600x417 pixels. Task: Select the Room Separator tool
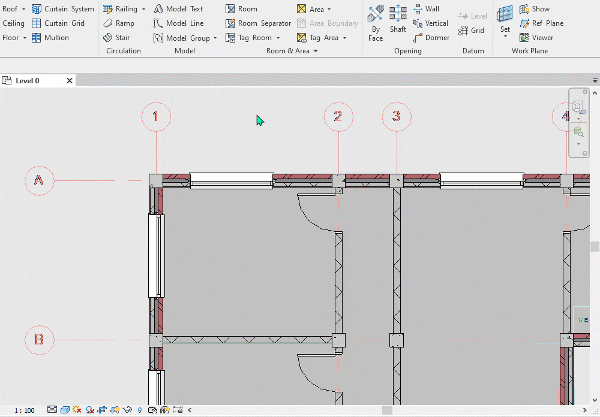point(258,23)
